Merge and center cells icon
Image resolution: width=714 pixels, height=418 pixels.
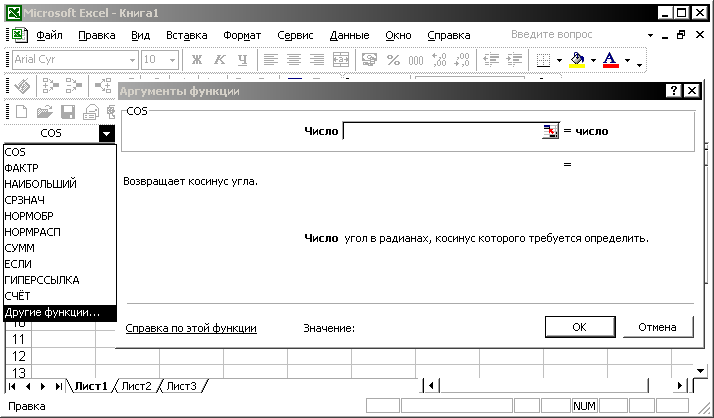point(341,60)
